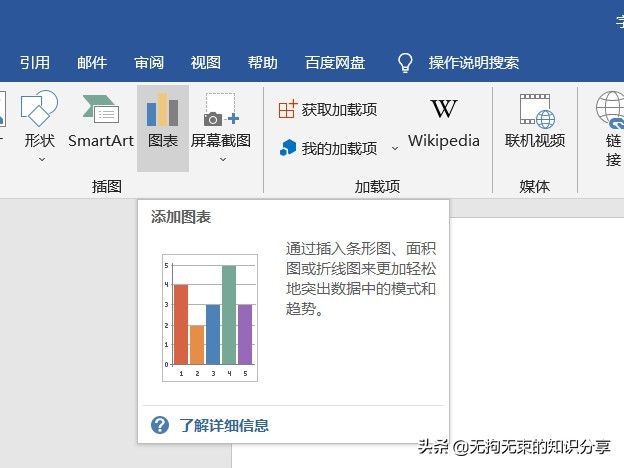Launch the Wikipedia add-in

444,124
